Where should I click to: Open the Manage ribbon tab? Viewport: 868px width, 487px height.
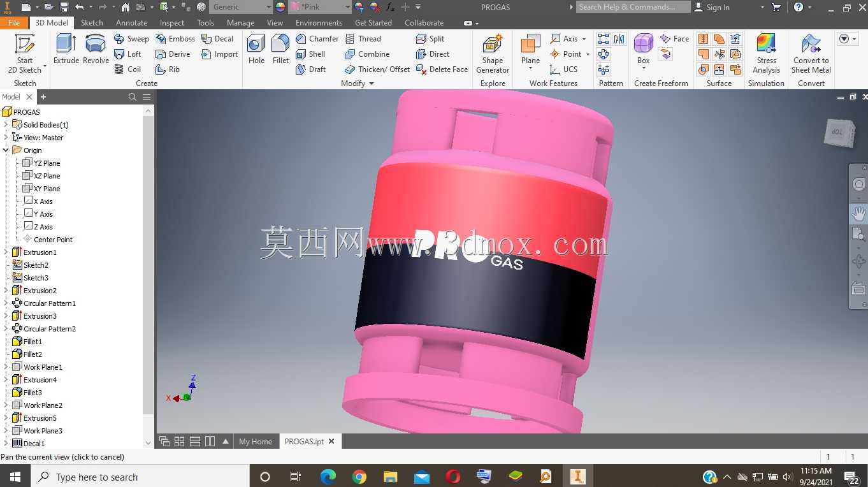click(240, 23)
